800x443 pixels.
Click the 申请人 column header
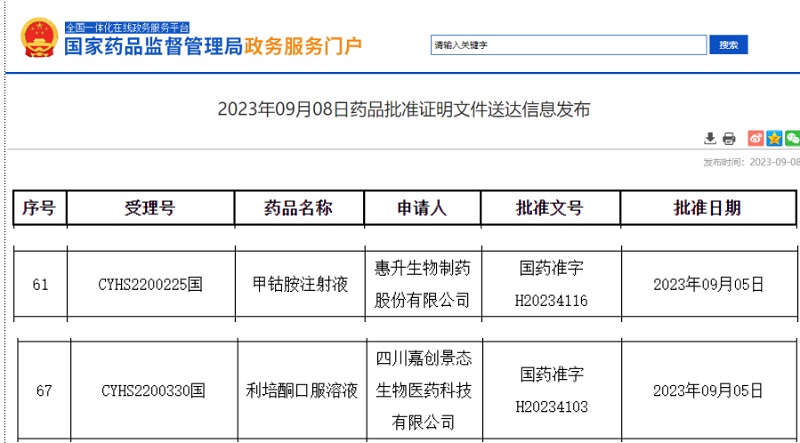(422, 208)
